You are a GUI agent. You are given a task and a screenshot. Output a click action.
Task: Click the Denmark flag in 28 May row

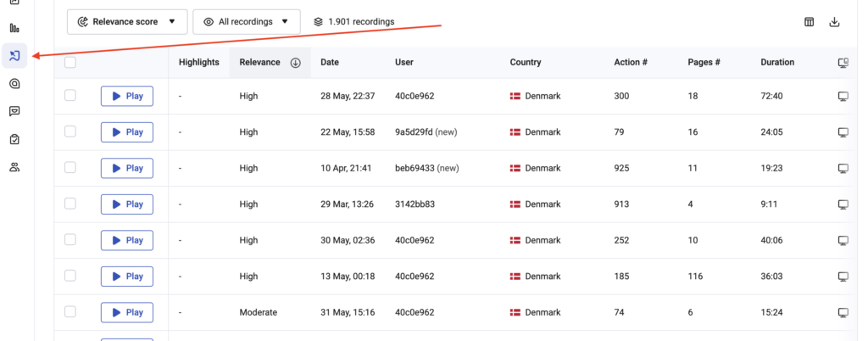pyautogui.click(x=515, y=97)
